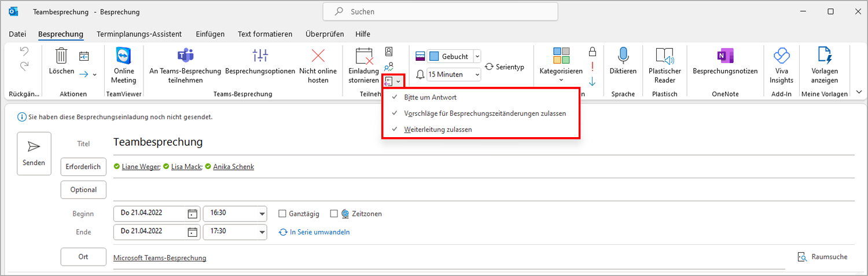
Task: Open TeamViewer Online Meeting
Action: [123, 65]
